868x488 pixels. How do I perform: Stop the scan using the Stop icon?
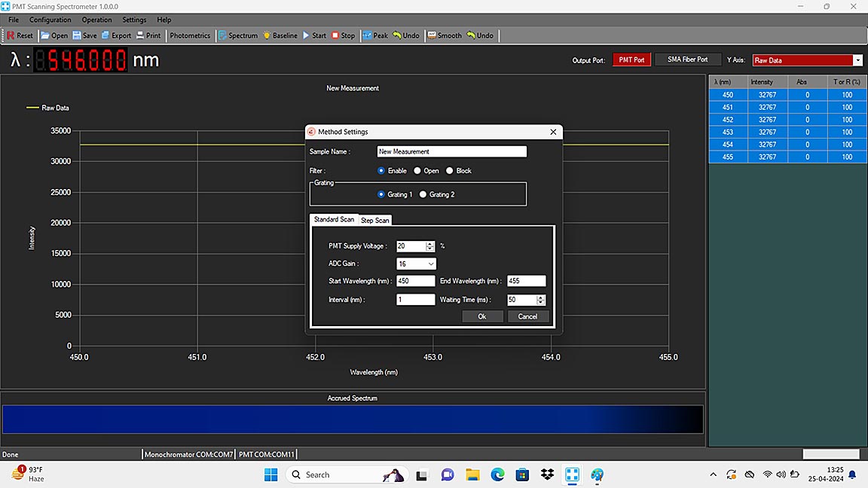[343, 35]
